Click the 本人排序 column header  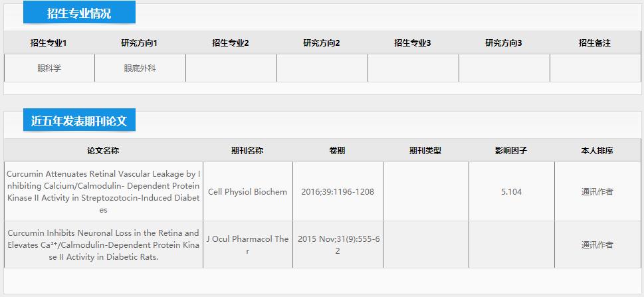(597, 151)
